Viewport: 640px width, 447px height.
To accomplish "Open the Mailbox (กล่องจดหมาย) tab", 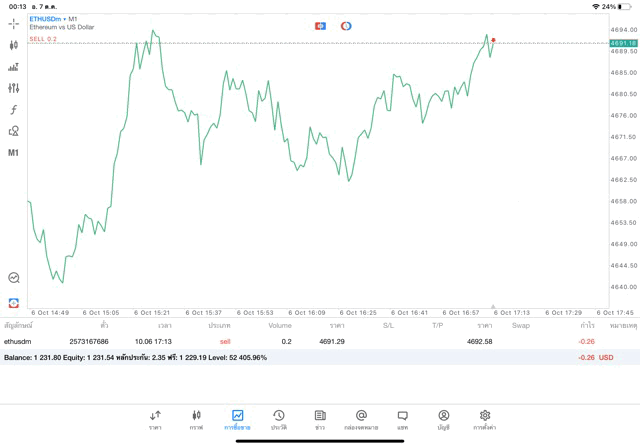I will pyautogui.click(x=361, y=419).
